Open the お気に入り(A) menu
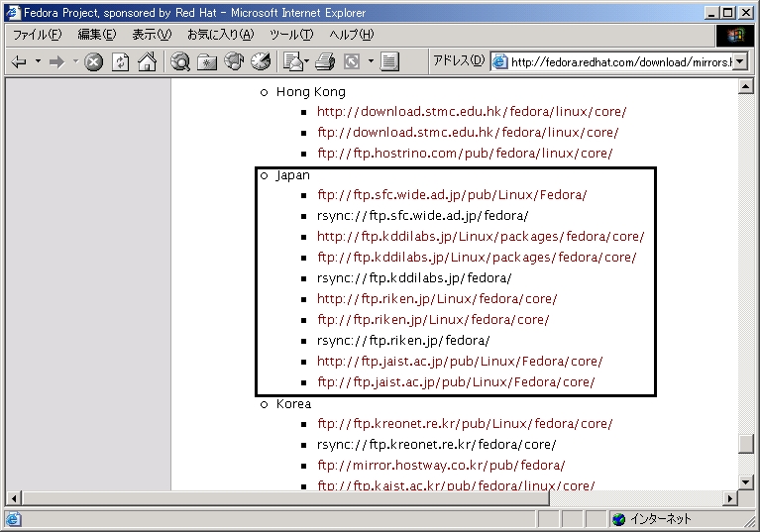 [221, 35]
